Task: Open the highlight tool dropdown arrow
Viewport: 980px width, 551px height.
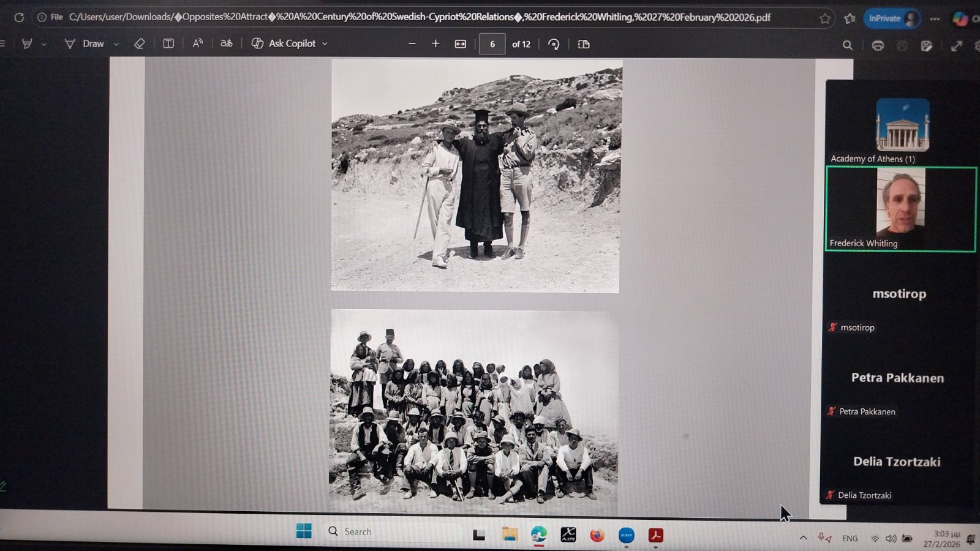Action: point(43,44)
